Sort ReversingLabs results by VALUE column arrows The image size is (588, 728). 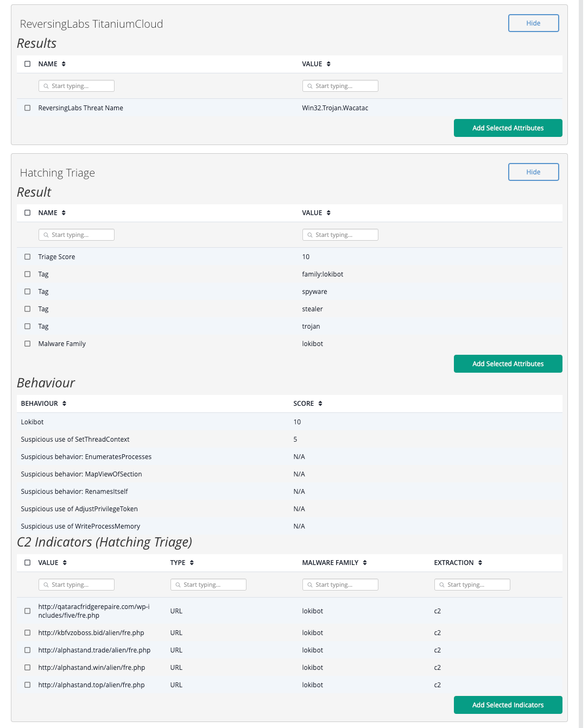[x=328, y=64]
